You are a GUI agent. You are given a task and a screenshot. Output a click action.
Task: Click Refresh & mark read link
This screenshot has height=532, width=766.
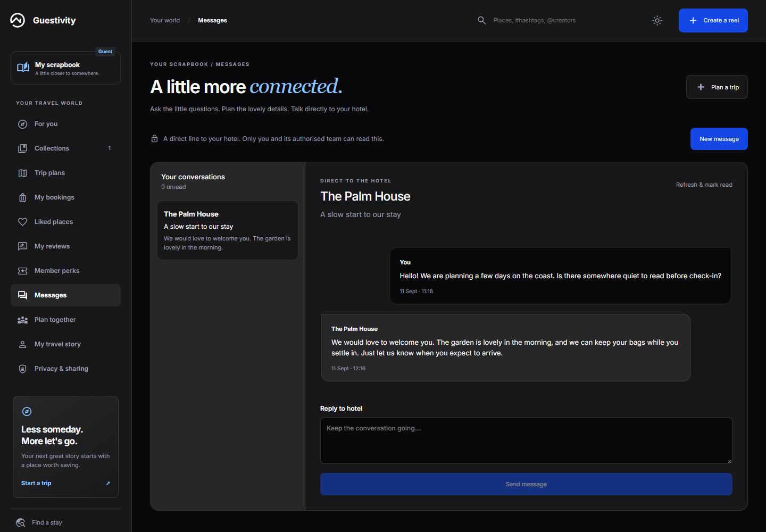(x=704, y=185)
